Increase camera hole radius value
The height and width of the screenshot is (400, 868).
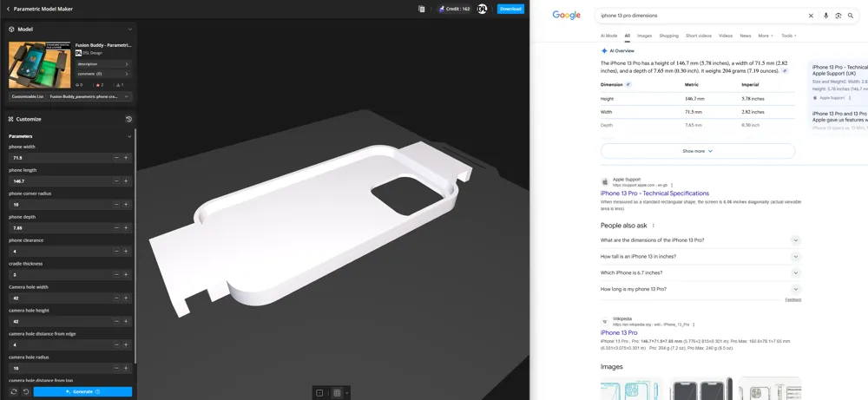coord(126,368)
